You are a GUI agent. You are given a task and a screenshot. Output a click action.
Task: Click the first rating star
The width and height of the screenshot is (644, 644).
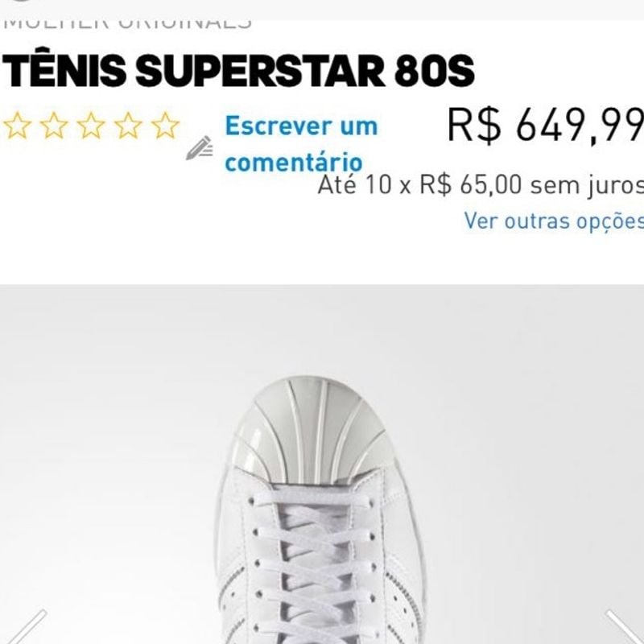[17, 126]
